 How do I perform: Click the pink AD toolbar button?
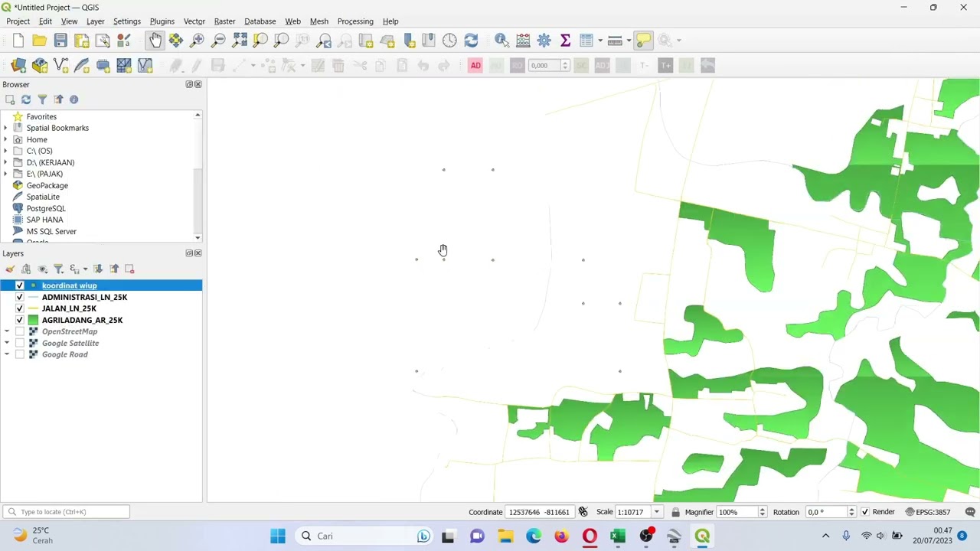pyautogui.click(x=475, y=66)
